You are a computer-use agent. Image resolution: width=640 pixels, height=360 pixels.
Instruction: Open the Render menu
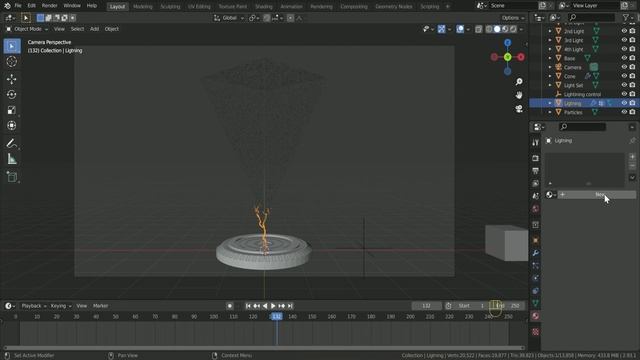49,6
